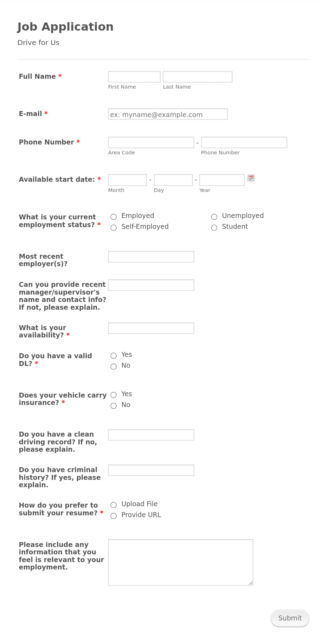Select Provide URL for resume submission
The width and height of the screenshot is (327, 644).
[113, 516]
